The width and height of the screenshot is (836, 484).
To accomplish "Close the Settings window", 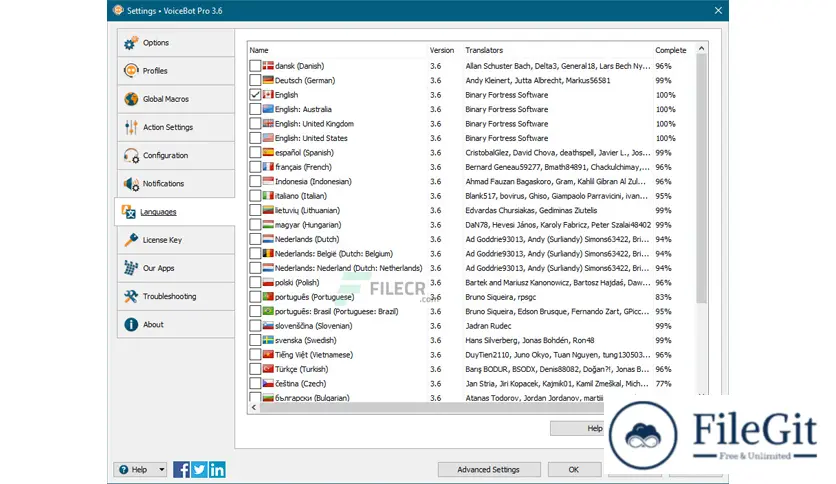I will (x=718, y=11).
